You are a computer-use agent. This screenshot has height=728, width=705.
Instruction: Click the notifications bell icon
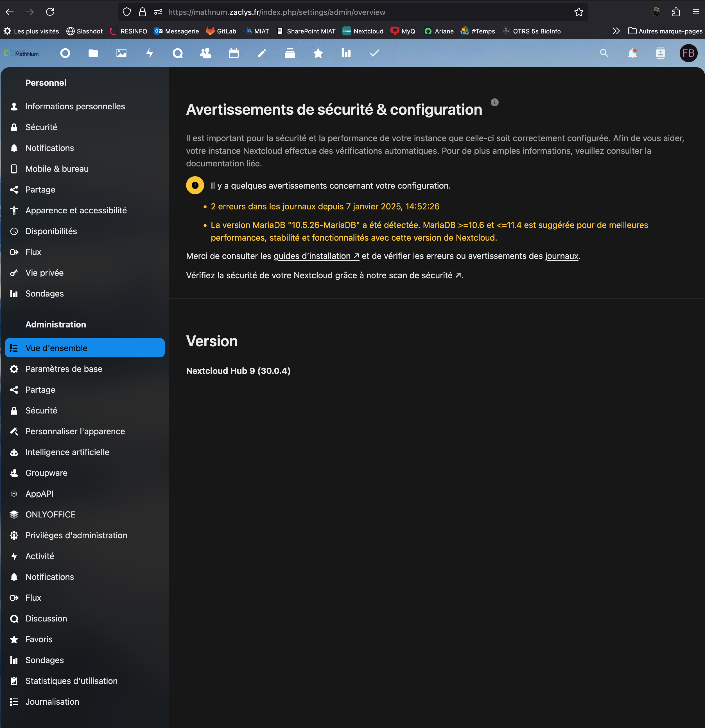coord(632,53)
